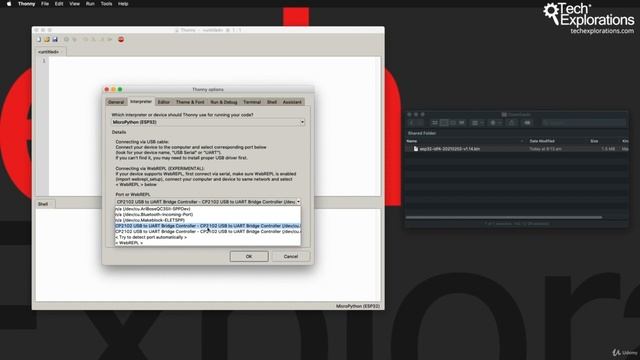The image size is (640, 360).
Task: Click the Run current script toolbar icon
Action: tap(66, 40)
